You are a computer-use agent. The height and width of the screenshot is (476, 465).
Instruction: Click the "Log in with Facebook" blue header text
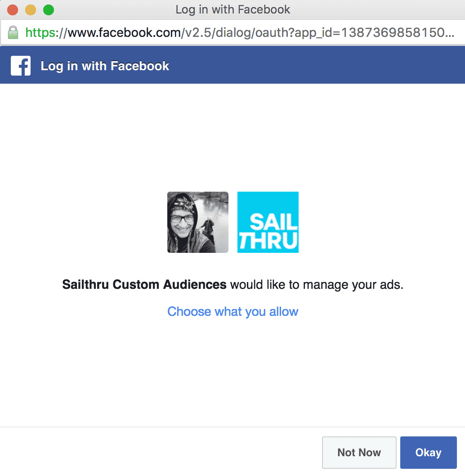[x=105, y=66]
